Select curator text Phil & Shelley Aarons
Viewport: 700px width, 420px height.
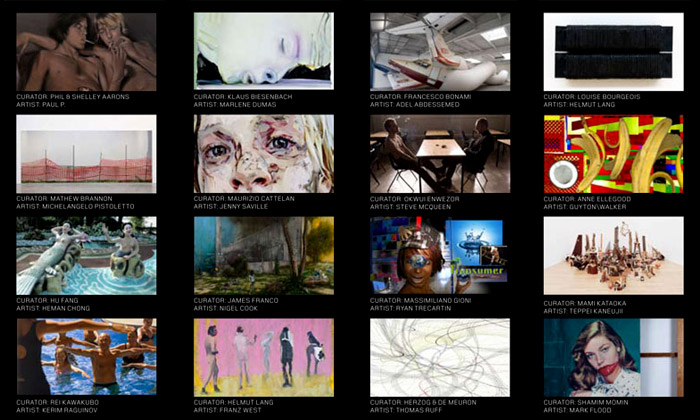point(73,96)
